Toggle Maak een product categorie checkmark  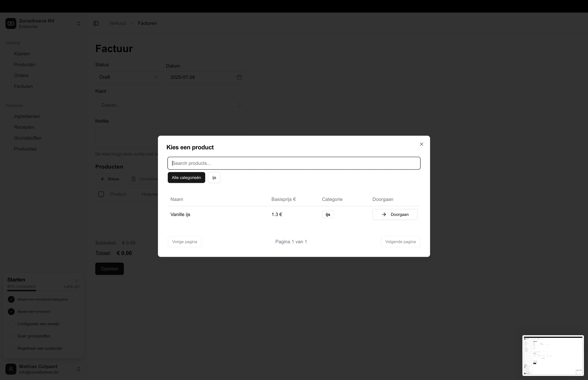pos(11,299)
